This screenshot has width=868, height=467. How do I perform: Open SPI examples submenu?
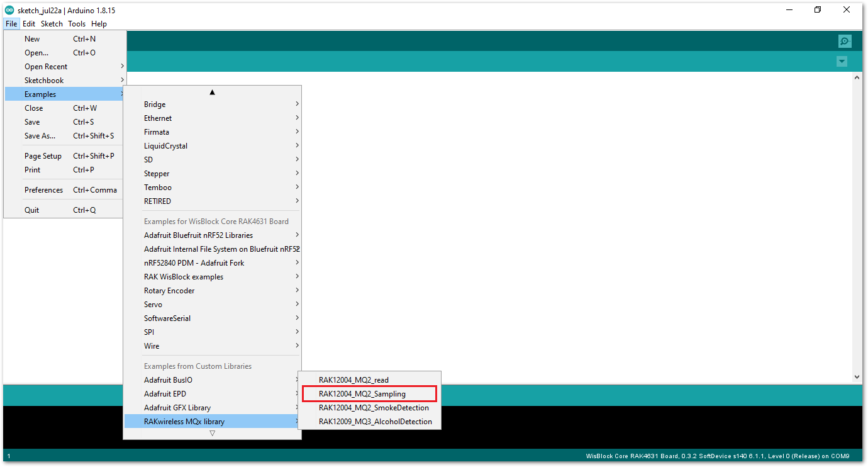tap(213, 332)
